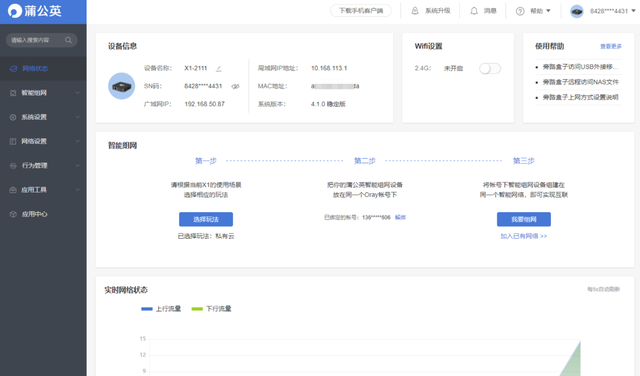This screenshot has width=640, height=376.
Task: Click the account avatar icon in header
Action: point(577,11)
